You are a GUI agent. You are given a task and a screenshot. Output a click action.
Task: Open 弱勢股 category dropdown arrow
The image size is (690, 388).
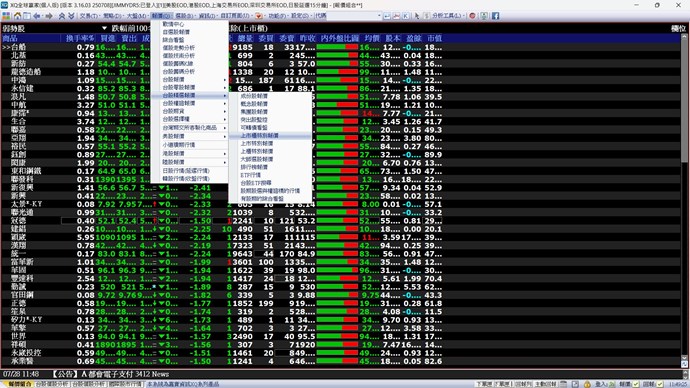click(104, 29)
